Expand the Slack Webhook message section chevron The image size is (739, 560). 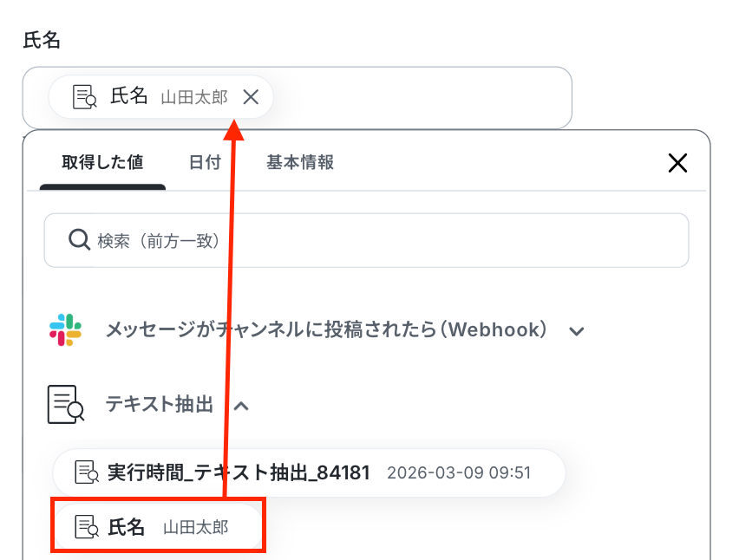pos(576,331)
